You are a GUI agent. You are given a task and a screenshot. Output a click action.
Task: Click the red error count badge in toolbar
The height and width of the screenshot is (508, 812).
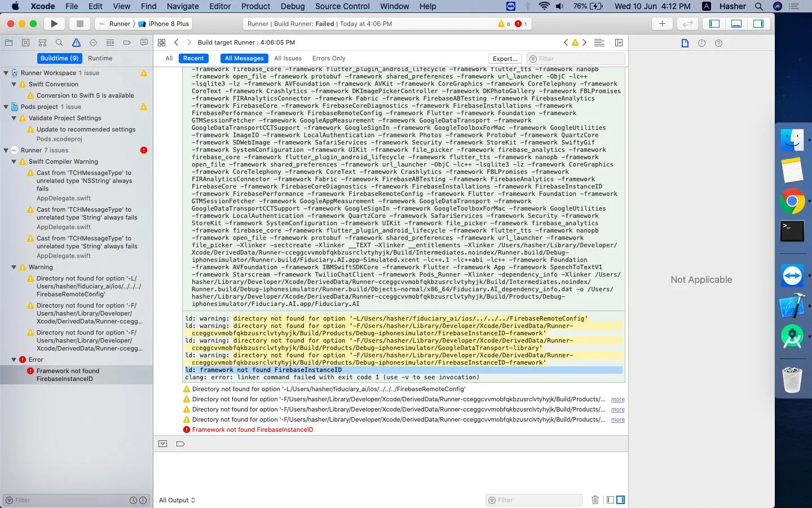pyautogui.click(x=521, y=24)
